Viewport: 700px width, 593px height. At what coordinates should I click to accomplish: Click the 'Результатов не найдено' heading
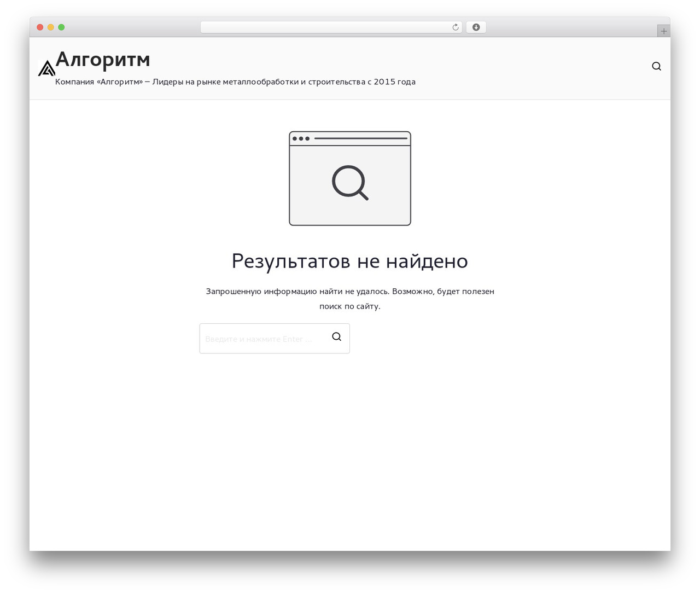coord(350,261)
